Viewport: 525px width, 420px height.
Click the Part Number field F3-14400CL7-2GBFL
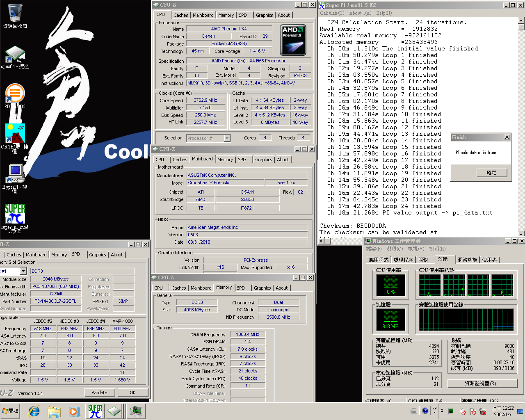click(x=55, y=301)
